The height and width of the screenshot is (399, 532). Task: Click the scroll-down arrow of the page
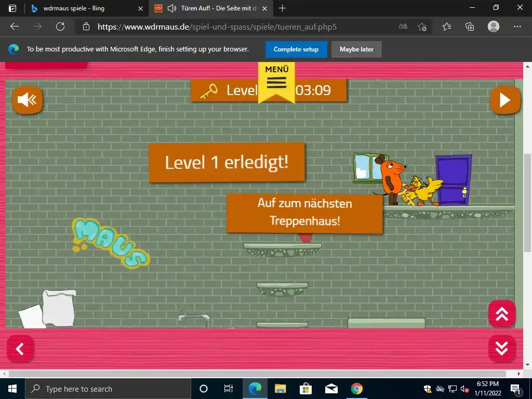click(527, 365)
